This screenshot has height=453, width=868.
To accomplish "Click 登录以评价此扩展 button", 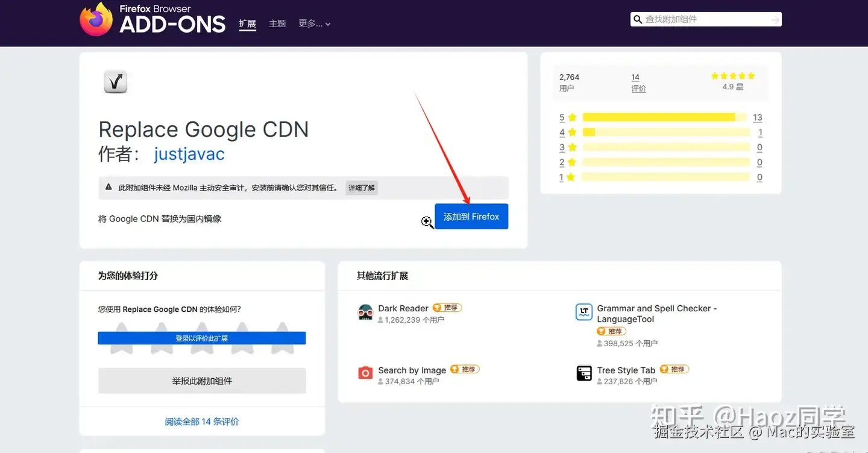I will click(x=202, y=338).
